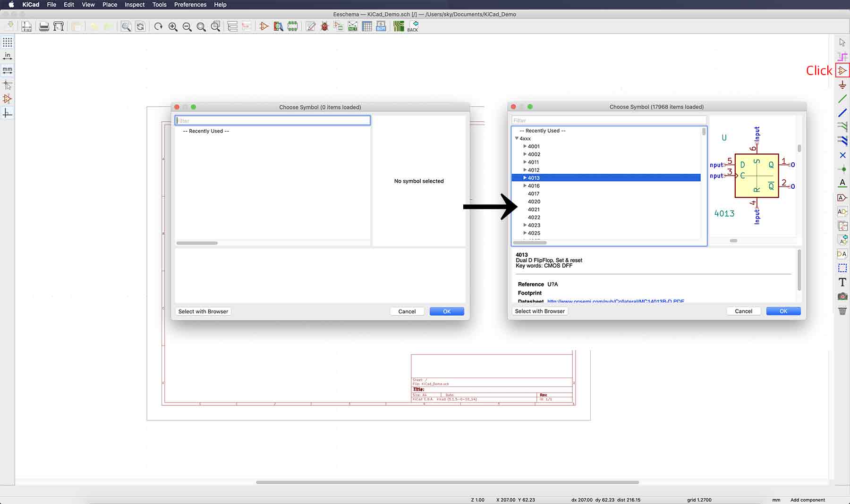This screenshot has height=504, width=850.
Task: Run electrical rules check (ladybug icon)
Action: [324, 26]
